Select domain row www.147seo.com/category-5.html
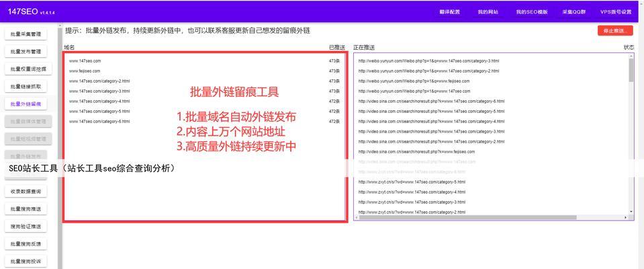 click(204, 111)
